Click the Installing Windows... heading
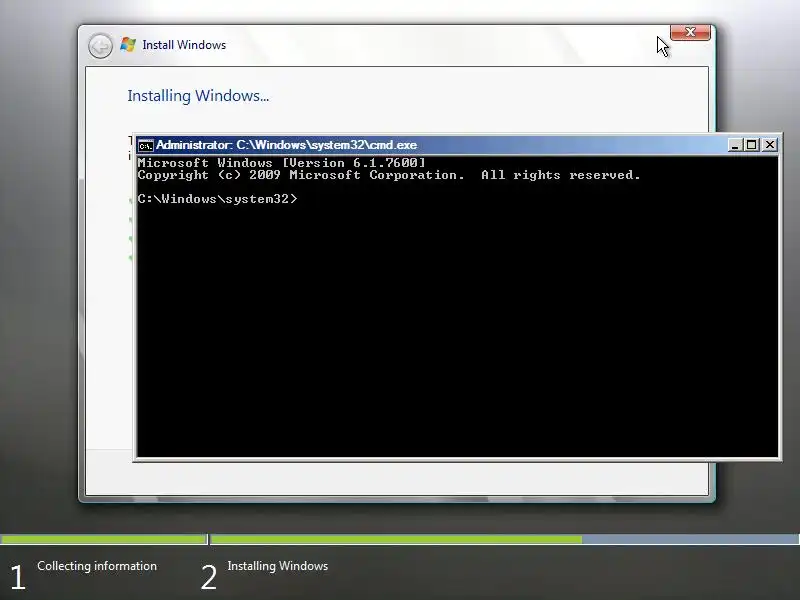800x600 pixels. pos(198,96)
